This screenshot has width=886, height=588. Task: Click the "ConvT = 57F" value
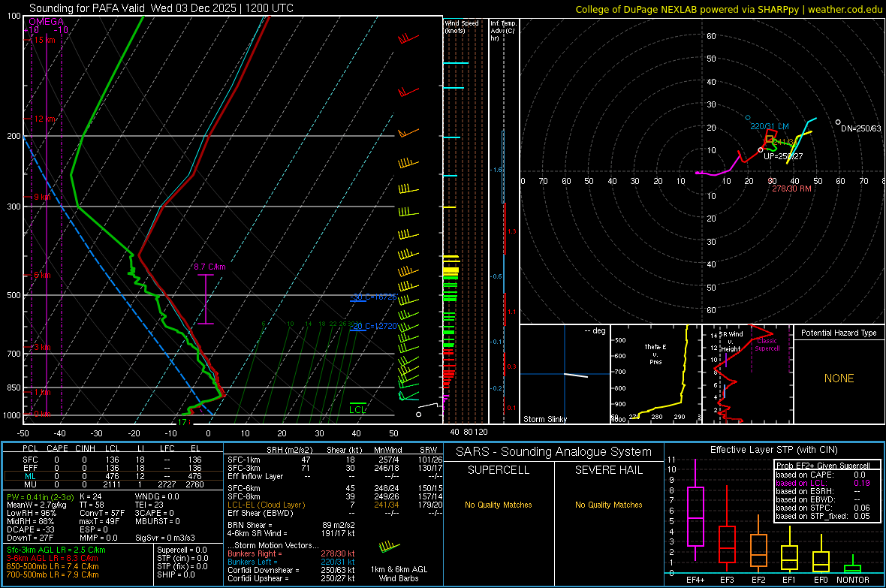(x=102, y=514)
